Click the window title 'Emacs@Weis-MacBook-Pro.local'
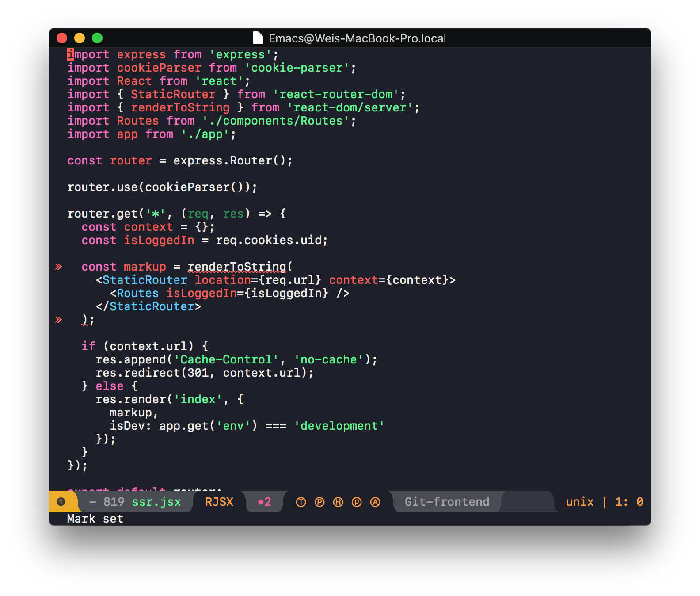The image size is (700, 596). pos(358,38)
